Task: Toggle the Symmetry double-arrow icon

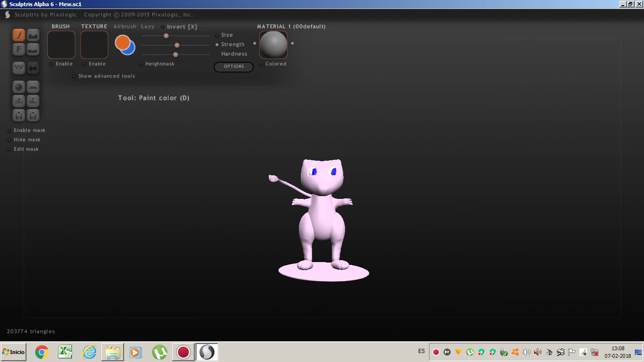Action: coord(33,68)
